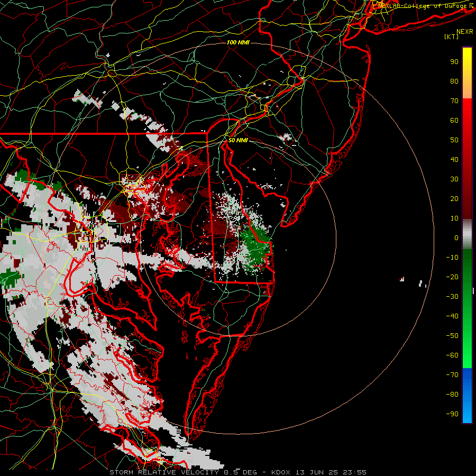Click the NEXR label above the color scale
The image size is (476, 476).
[x=464, y=32]
